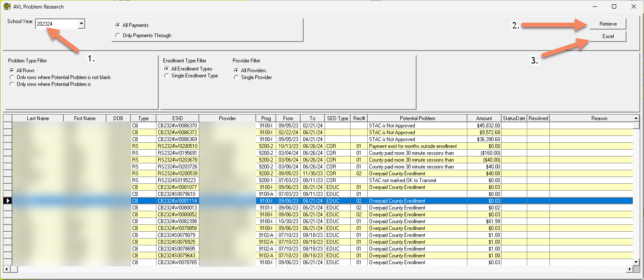
Task: Click the Retrieve button
Action: tap(608, 24)
